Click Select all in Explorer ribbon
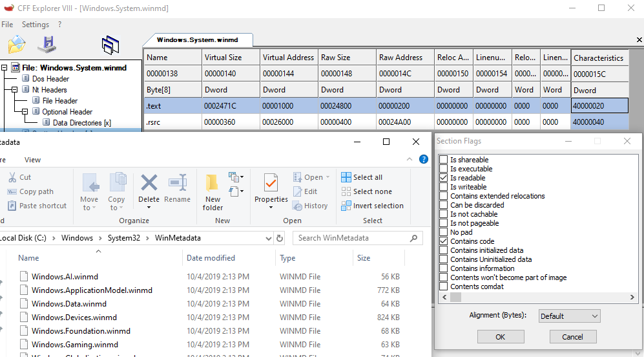 coord(362,177)
